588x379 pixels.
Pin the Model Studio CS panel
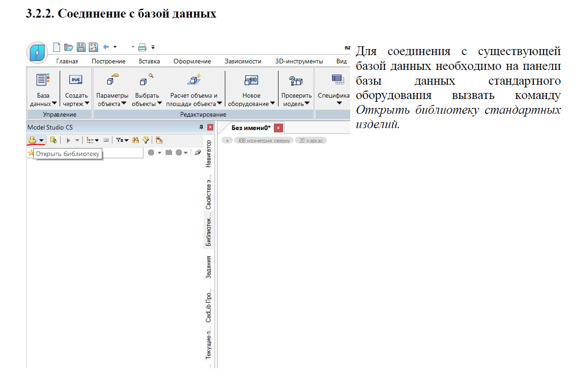pos(201,127)
